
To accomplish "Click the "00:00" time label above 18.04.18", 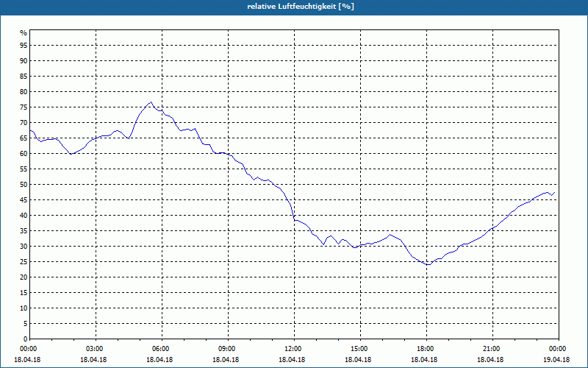I will 29,349.
